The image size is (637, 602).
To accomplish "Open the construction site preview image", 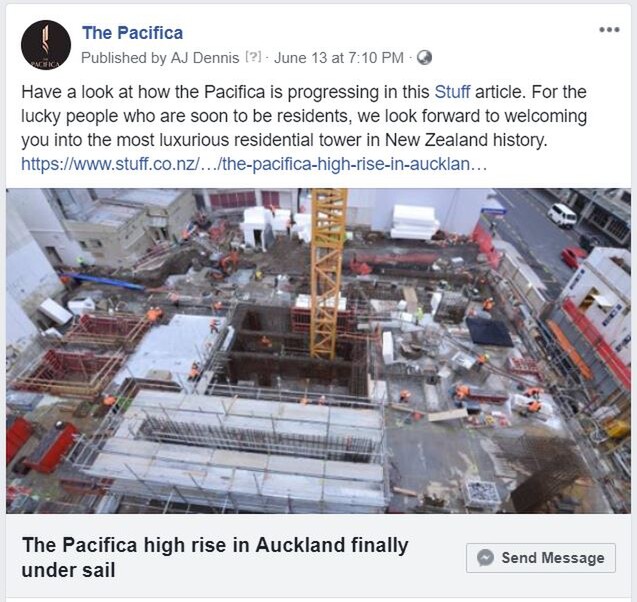I will 318,351.
